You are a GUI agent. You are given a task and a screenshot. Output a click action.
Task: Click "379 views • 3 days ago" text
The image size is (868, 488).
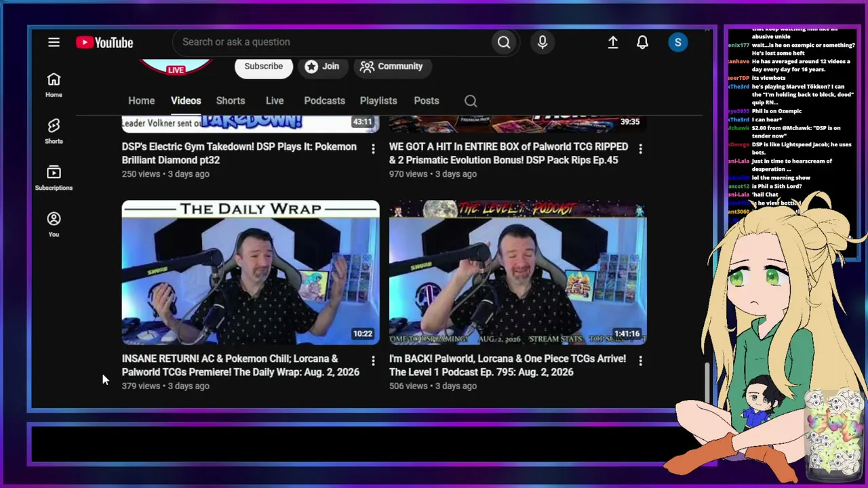click(x=165, y=386)
